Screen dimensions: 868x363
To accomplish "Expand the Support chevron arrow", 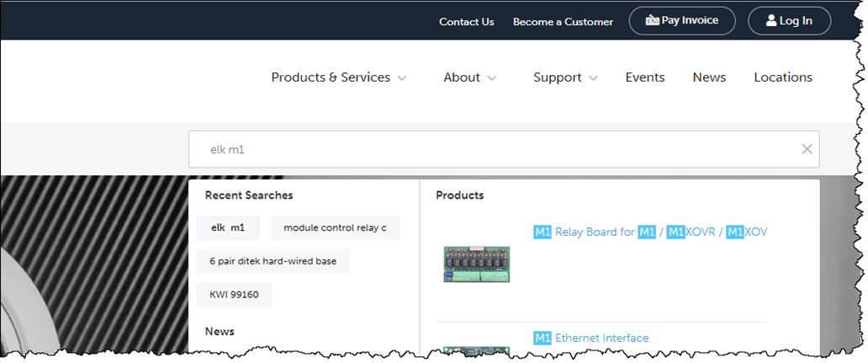I will pos(594,78).
